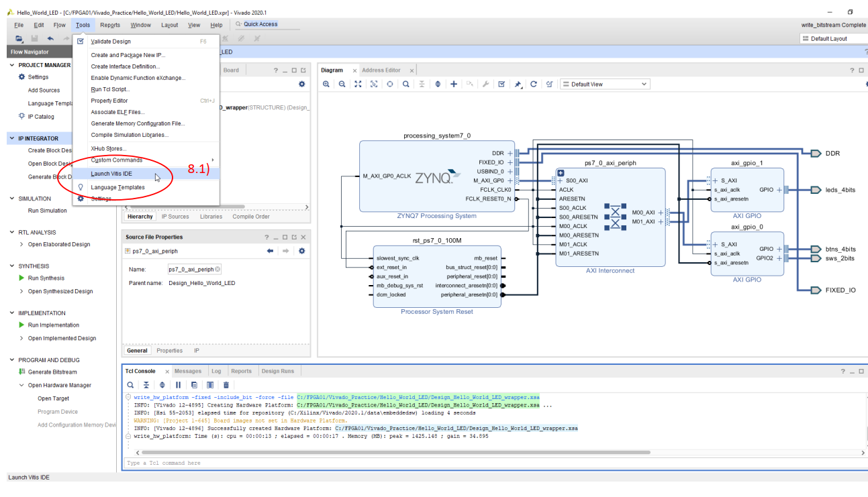Click the Sources panel gear settings icon
The image size is (868, 497).
pyautogui.click(x=301, y=84)
